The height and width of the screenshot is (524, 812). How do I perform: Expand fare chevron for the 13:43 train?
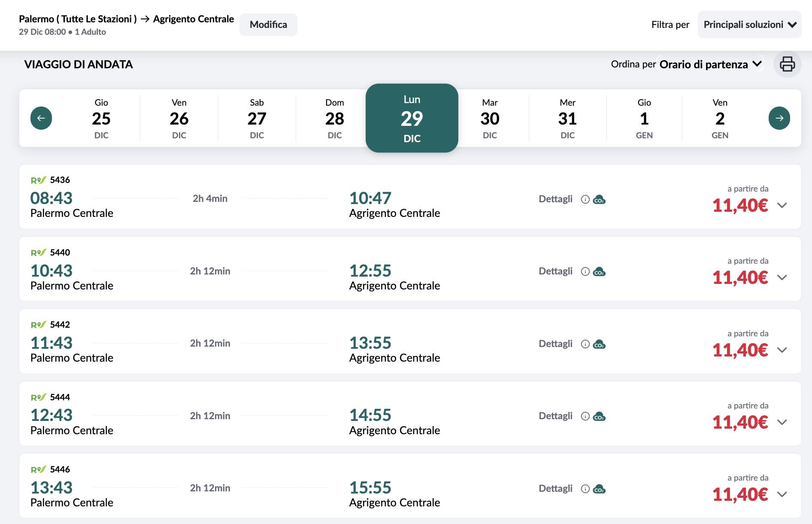coord(782,494)
